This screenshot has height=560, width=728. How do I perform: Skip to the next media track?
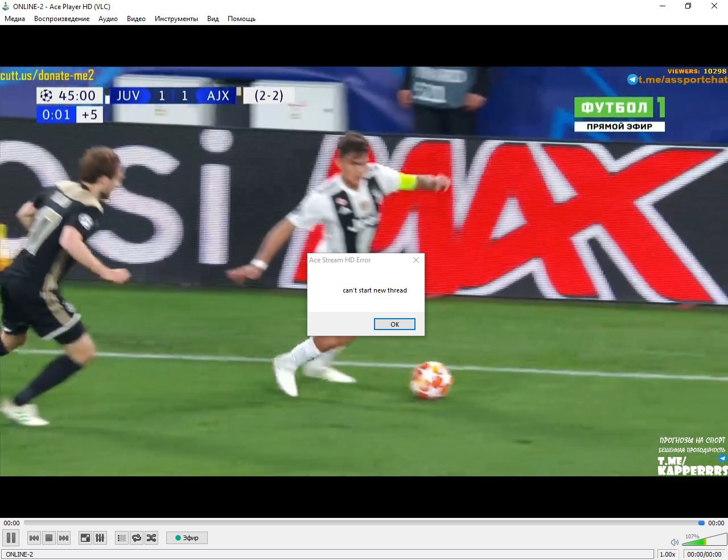coord(64,538)
